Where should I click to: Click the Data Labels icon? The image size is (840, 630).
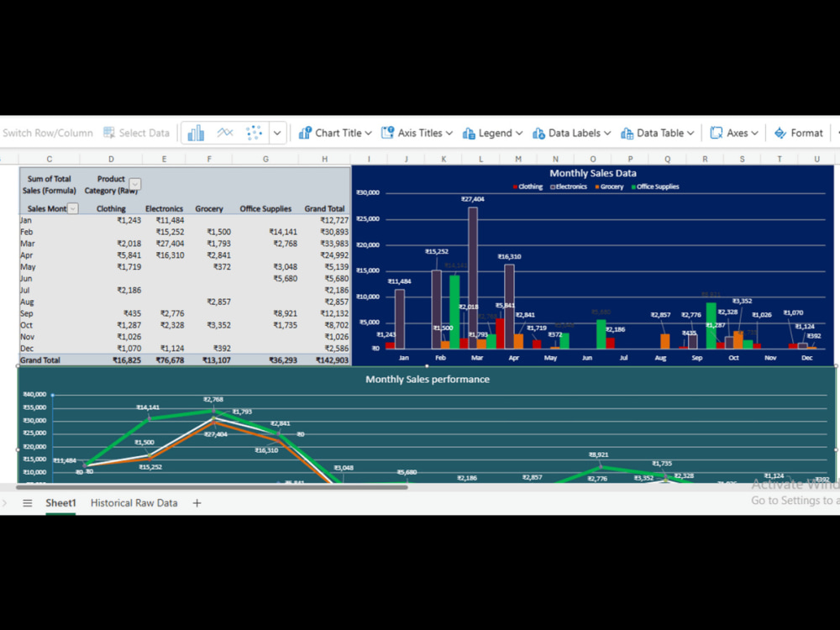[x=538, y=133]
